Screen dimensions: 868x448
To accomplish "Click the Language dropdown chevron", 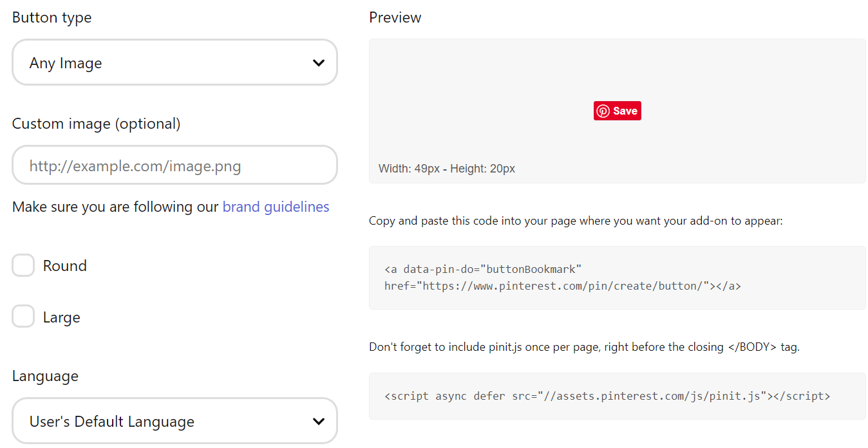I will coord(318,420).
